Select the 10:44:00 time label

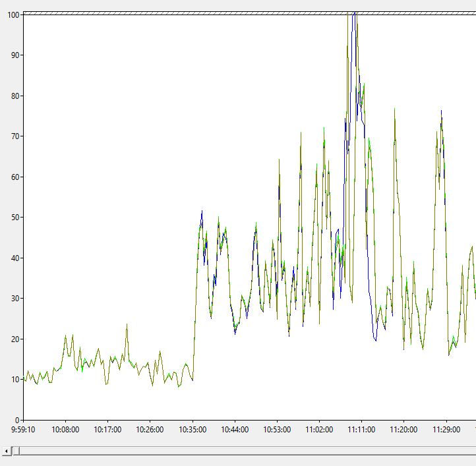pos(235,430)
